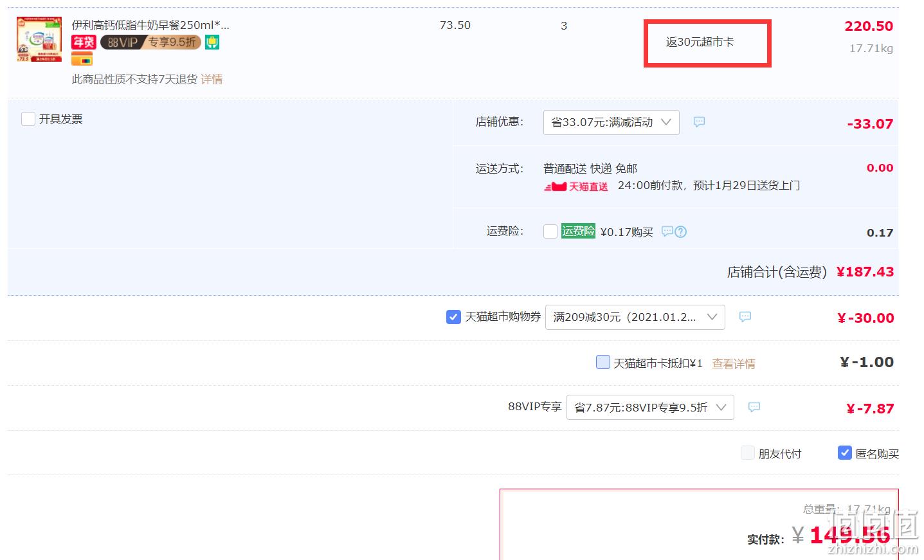
Task: Tick the 开具发票 invoice checkbox
Action: click(x=28, y=119)
